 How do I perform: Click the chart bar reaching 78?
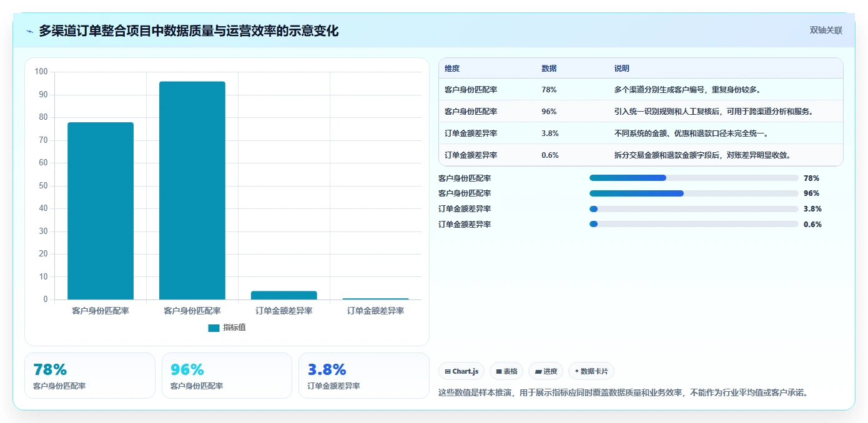[x=101, y=211]
